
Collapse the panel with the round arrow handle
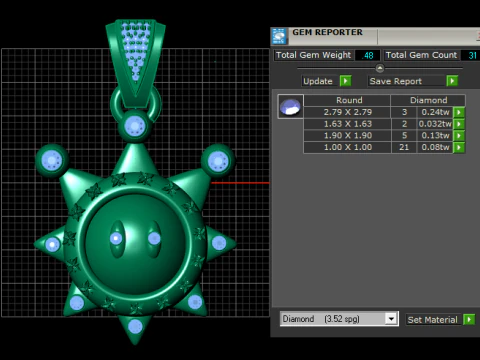pos(380,68)
